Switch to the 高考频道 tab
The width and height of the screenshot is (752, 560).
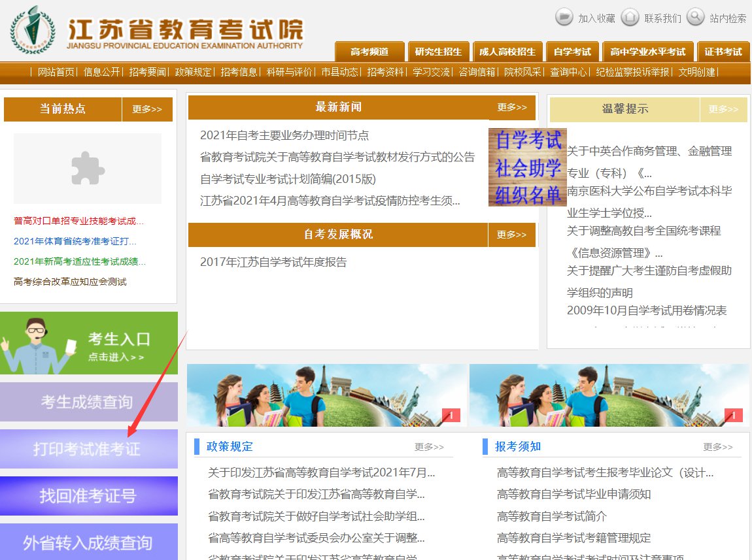[x=369, y=52]
